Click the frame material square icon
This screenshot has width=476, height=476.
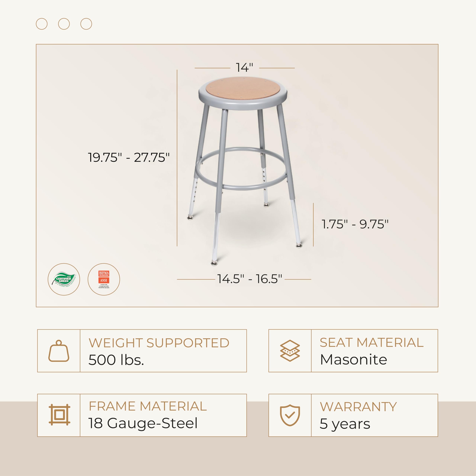coord(59,415)
